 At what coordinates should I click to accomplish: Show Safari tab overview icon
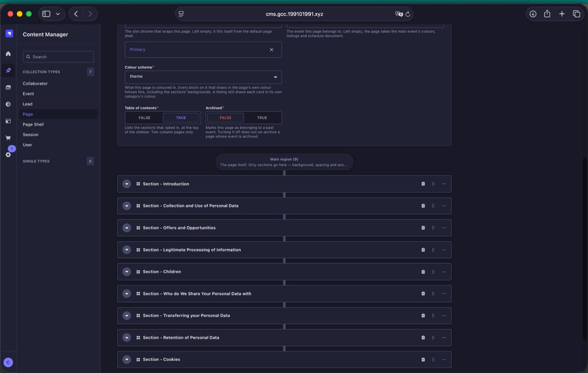(576, 14)
